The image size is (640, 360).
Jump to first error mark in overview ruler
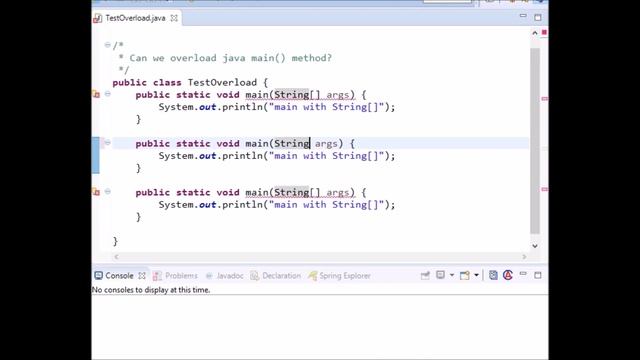tap(544, 99)
